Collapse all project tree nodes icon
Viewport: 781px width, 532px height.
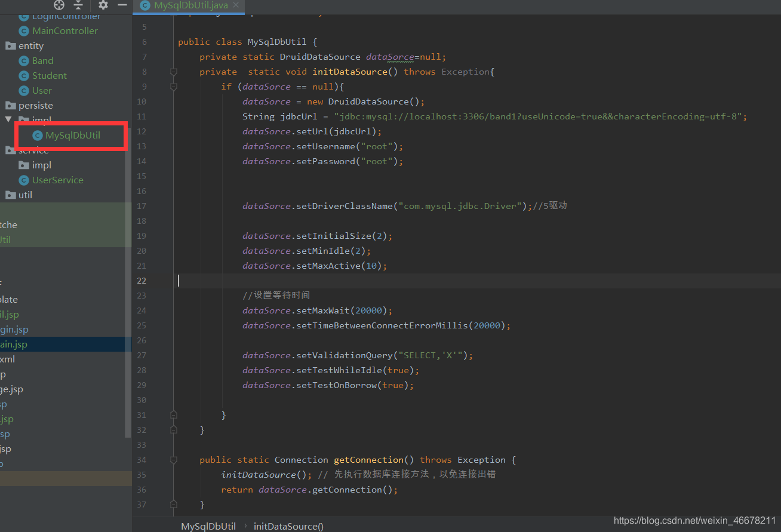tap(78, 5)
